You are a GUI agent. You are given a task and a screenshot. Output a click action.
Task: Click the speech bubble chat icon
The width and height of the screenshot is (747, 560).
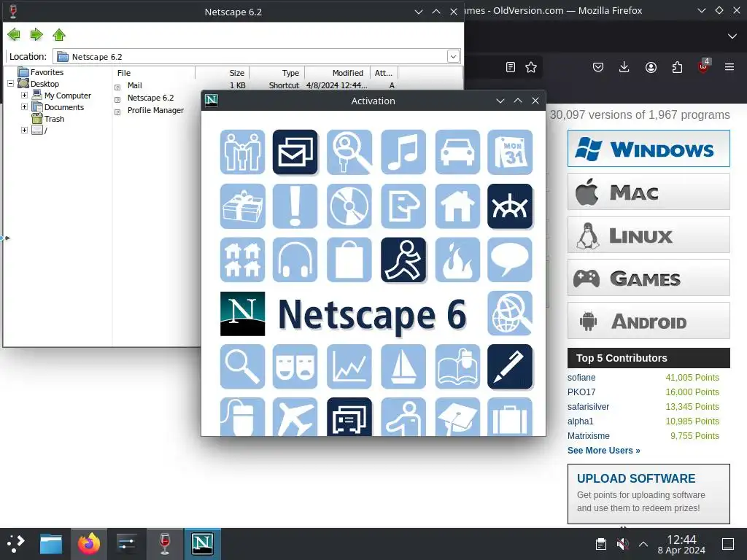pyautogui.click(x=510, y=260)
